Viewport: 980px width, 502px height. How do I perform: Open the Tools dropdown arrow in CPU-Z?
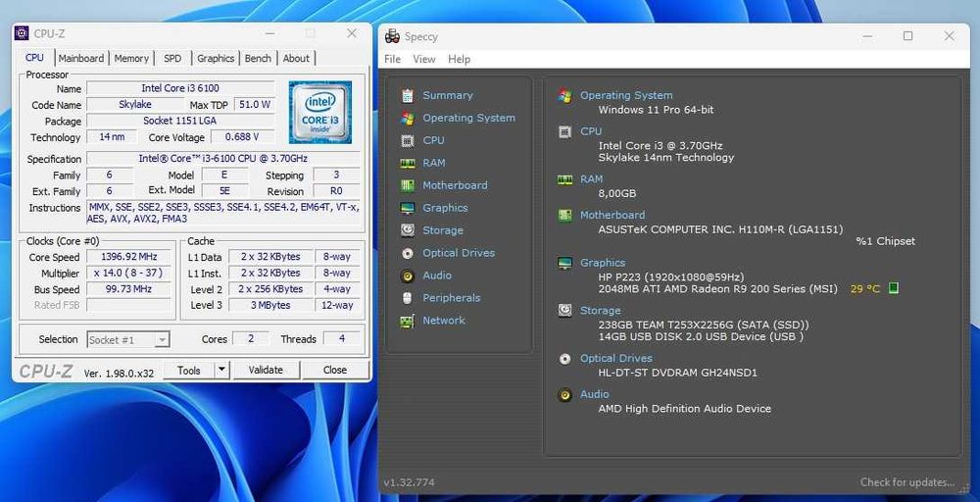pos(221,370)
